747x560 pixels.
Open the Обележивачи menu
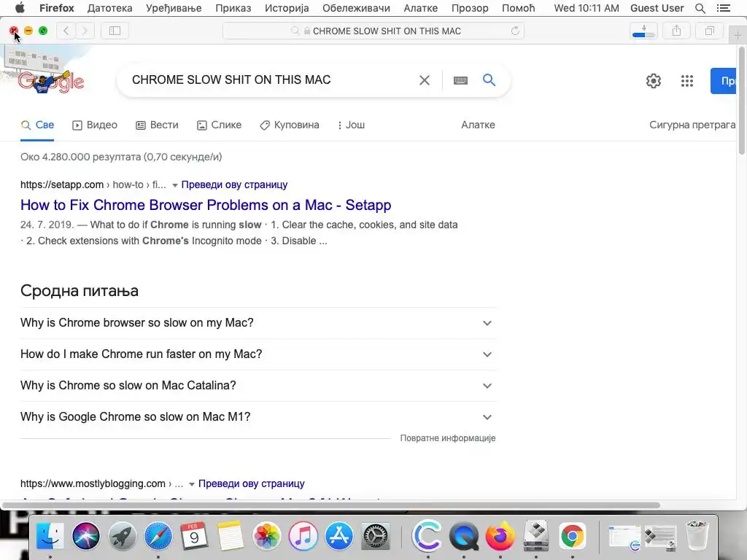click(356, 8)
